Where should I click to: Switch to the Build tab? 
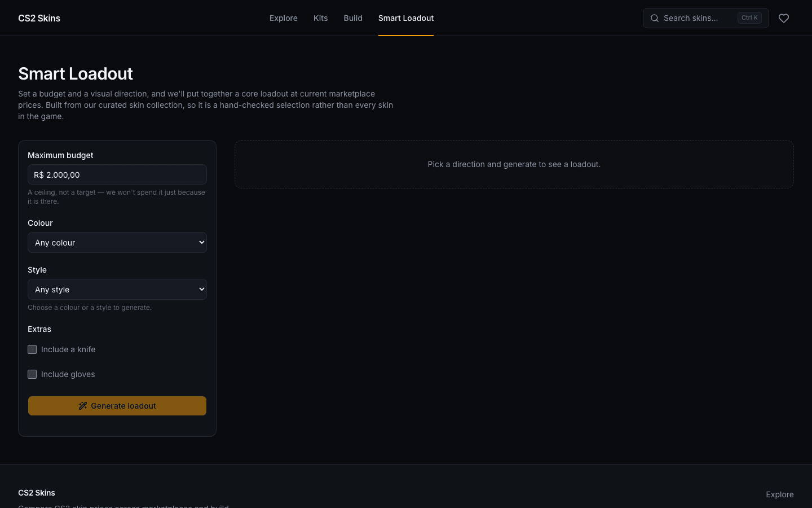(353, 18)
